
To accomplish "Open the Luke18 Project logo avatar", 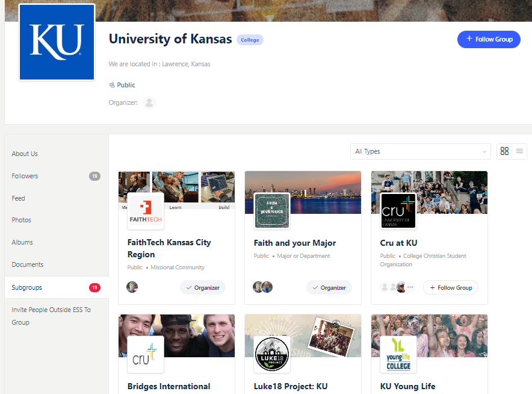I will [272, 355].
